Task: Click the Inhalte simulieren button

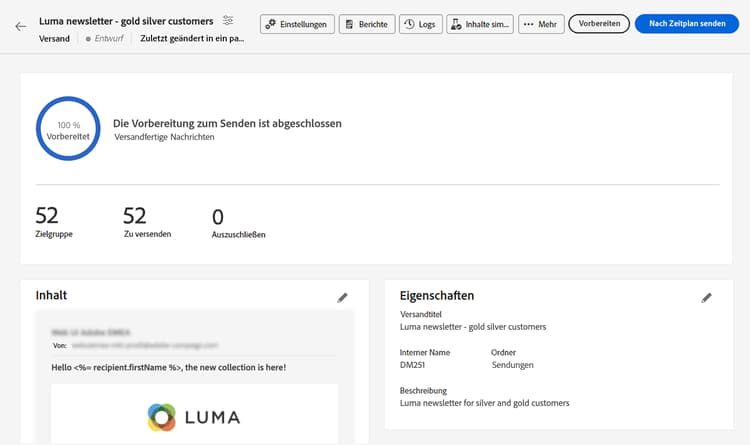Action: [480, 24]
